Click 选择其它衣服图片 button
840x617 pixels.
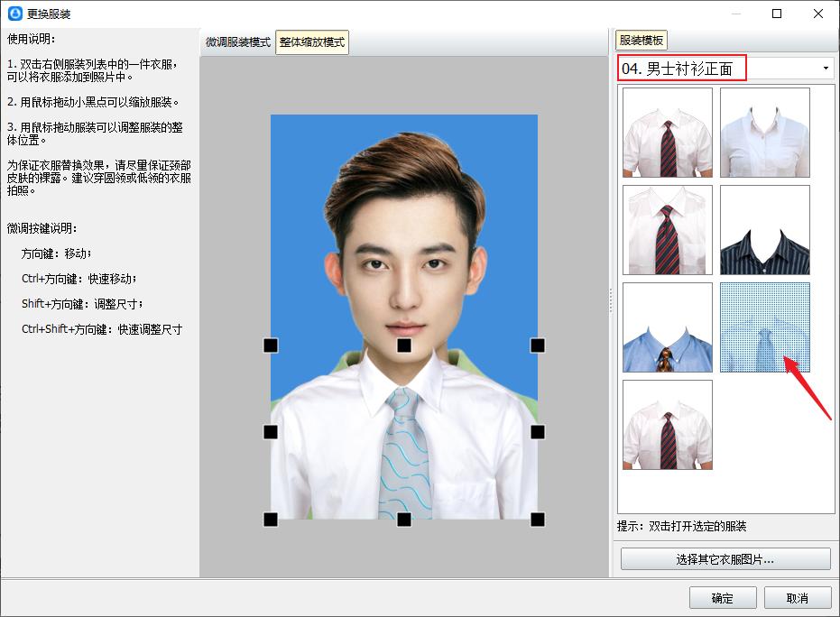[x=725, y=559]
